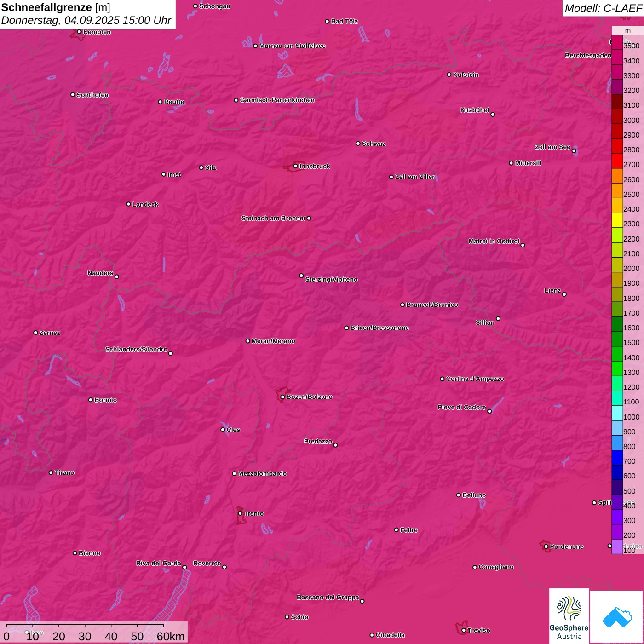The height and width of the screenshot is (644, 644).
Task: Click the 60km scale bar label
Action: 171,636
